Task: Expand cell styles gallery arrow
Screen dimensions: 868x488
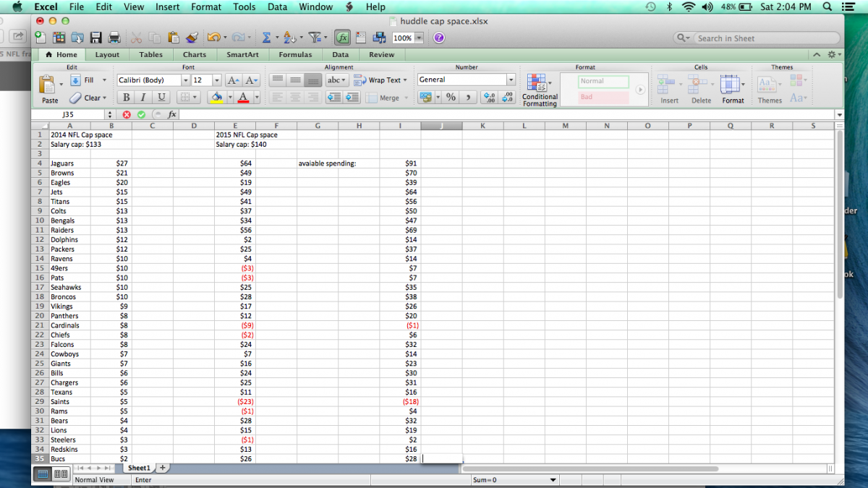Action: 640,90
